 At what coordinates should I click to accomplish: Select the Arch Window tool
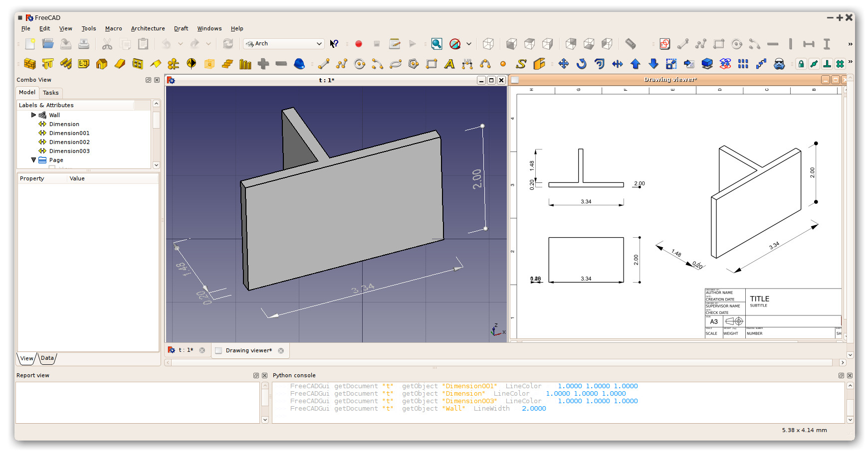(x=138, y=64)
